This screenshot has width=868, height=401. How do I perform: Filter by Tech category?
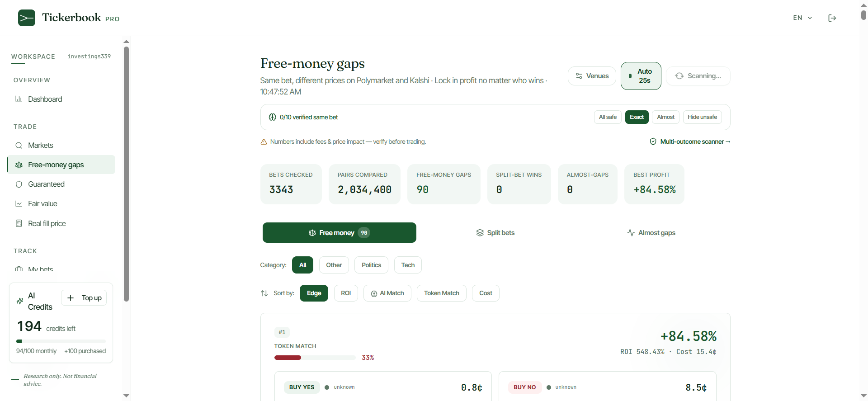(x=408, y=265)
